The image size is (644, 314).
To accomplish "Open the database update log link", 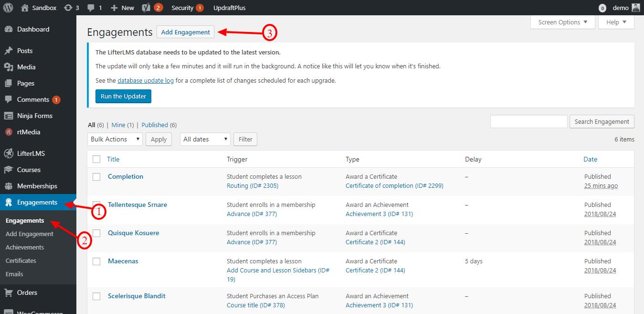I will click(x=146, y=80).
